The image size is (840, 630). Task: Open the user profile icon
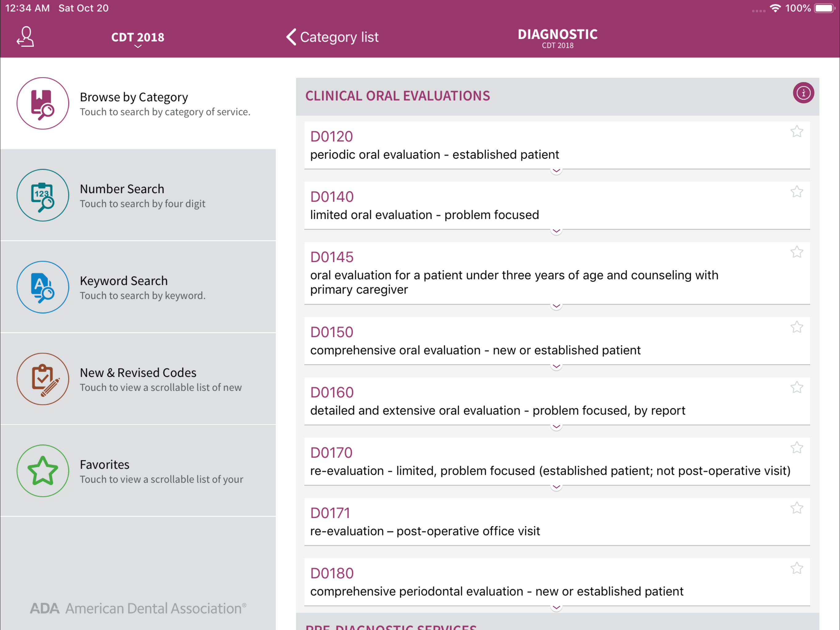(26, 37)
